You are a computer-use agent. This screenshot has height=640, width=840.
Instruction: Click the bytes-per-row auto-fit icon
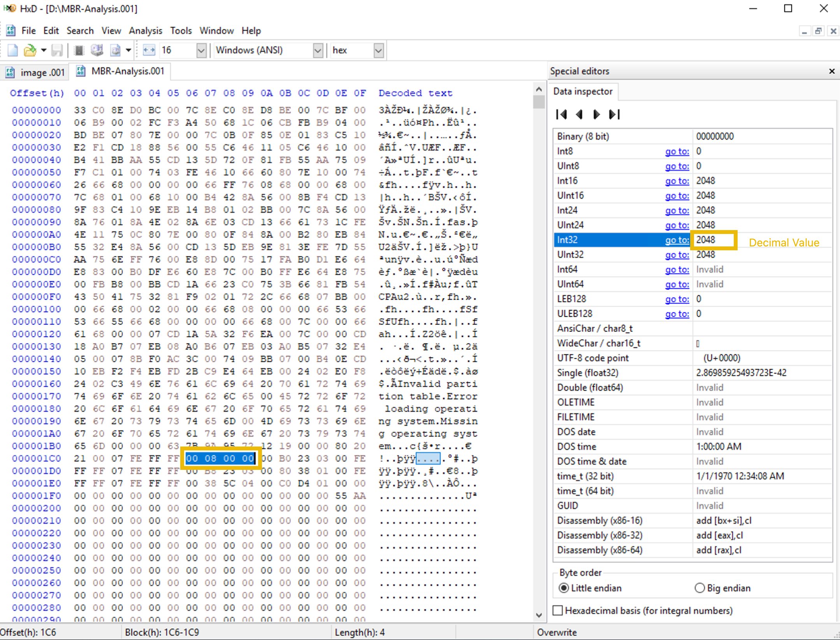(x=149, y=50)
